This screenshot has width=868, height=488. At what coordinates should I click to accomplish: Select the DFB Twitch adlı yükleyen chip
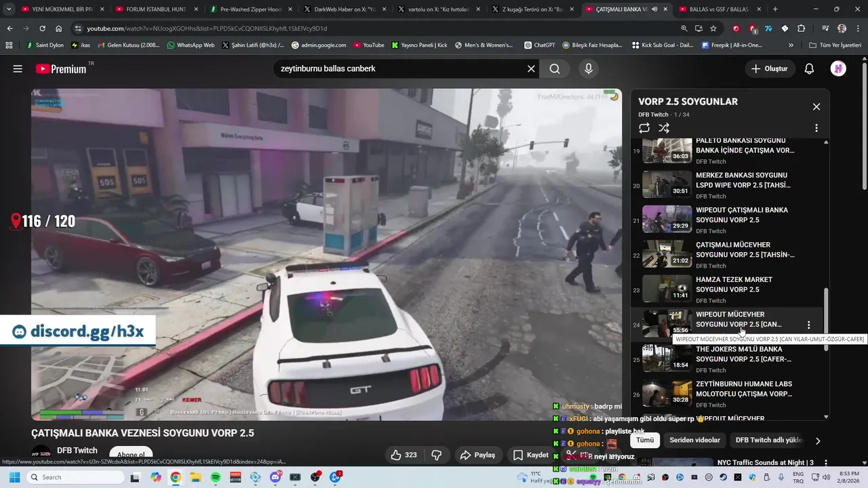(x=769, y=440)
